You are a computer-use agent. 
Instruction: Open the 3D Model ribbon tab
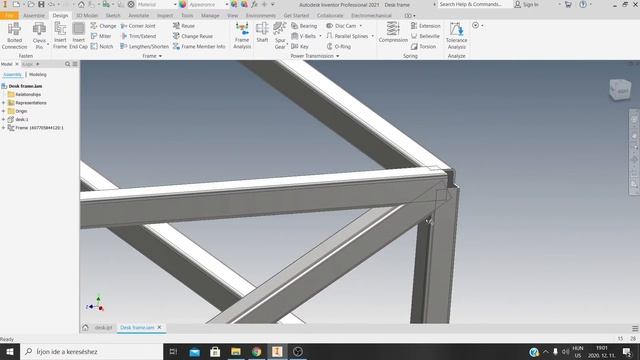tap(87, 16)
